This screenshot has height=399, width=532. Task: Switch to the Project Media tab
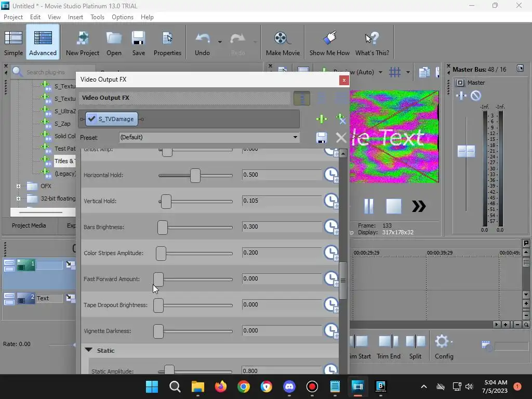tap(29, 225)
